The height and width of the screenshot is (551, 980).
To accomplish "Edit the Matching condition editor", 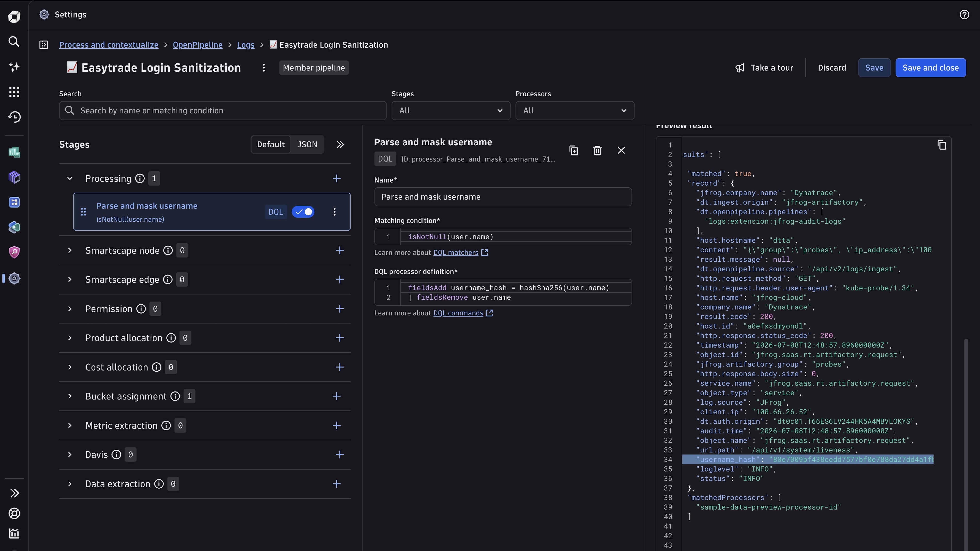I will coord(503,237).
